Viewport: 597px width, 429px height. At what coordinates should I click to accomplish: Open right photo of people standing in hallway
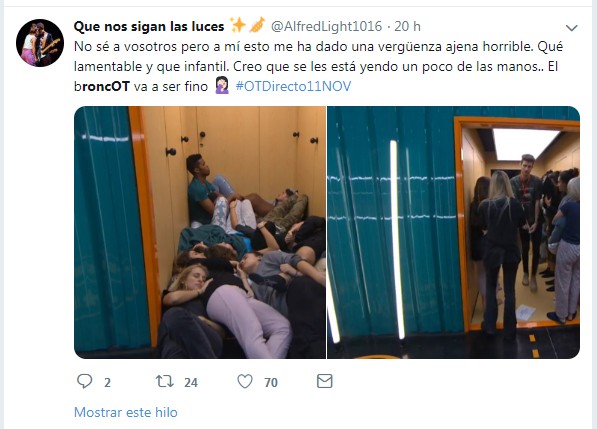pyautogui.click(x=453, y=232)
